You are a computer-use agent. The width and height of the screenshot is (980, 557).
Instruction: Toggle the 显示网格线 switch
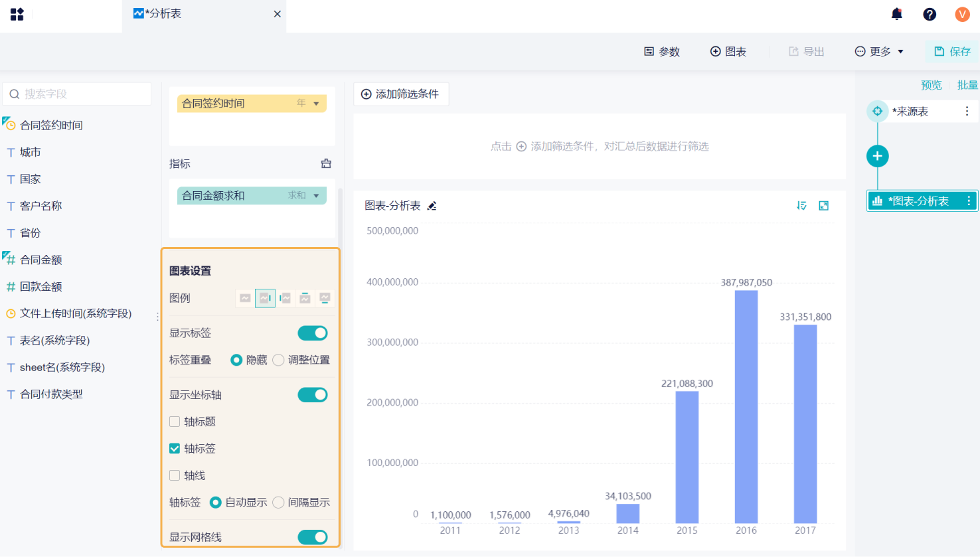(312, 537)
